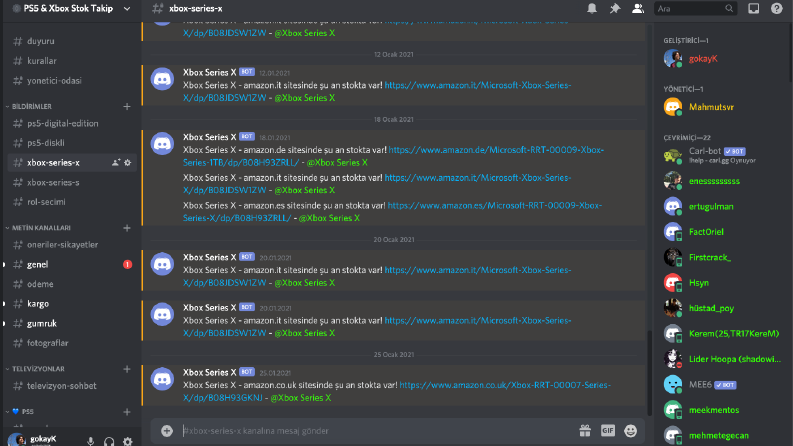Collapse the METİN KANALLARI category

pos(38,228)
